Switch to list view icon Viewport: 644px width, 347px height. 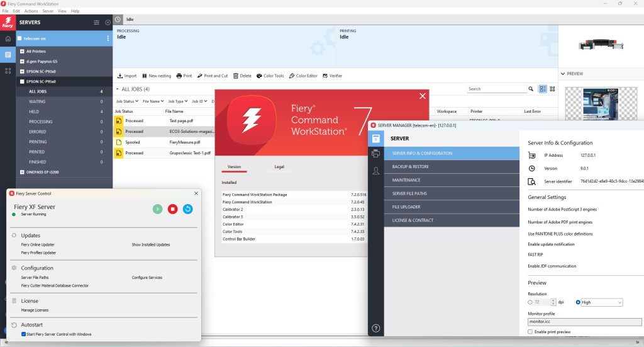coord(543,89)
